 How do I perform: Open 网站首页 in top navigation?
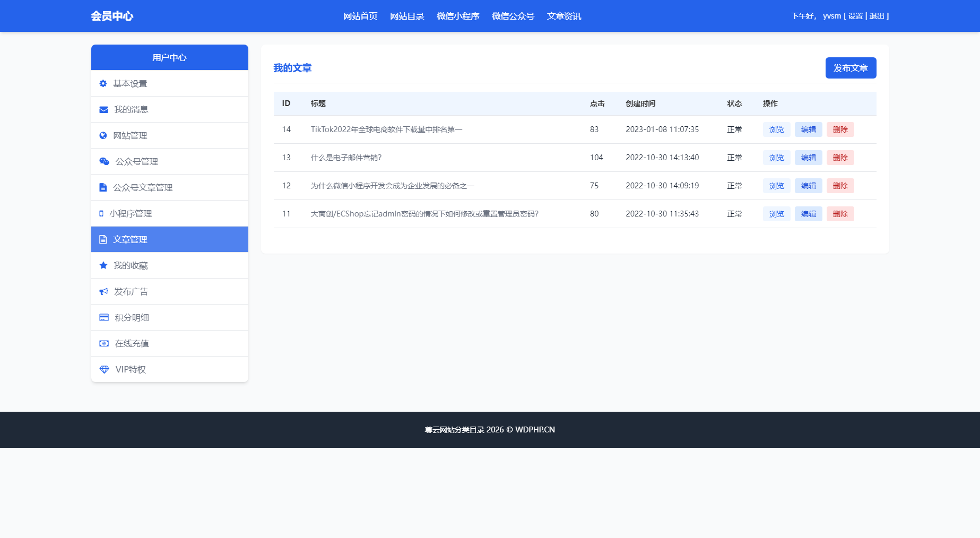point(360,16)
